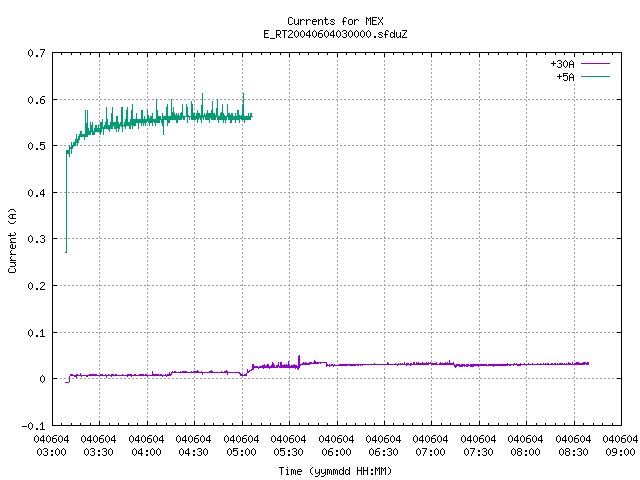The image size is (640, 480).
Task: Select the filename E_RT20040604030000.sfduZ
Action: (335, 34)
